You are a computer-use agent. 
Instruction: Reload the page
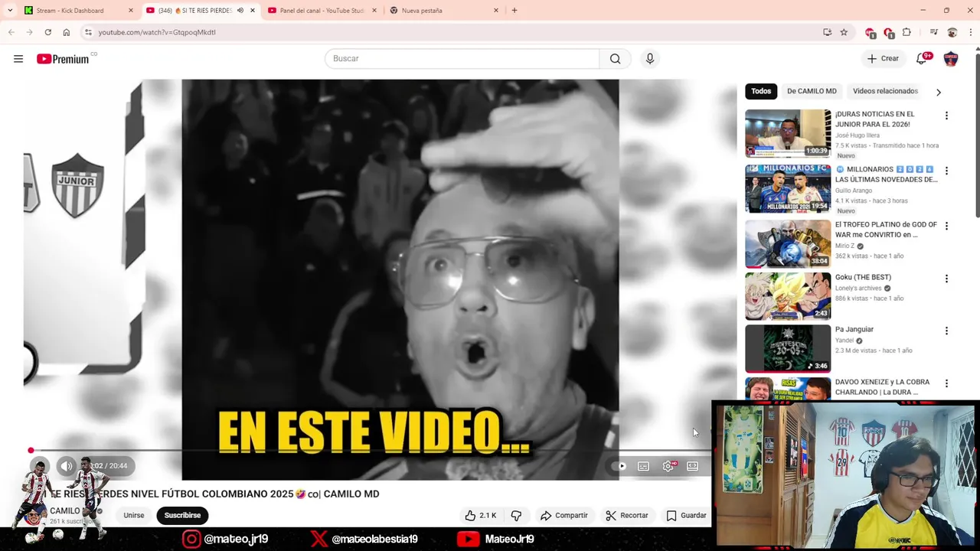coord(47,32)
